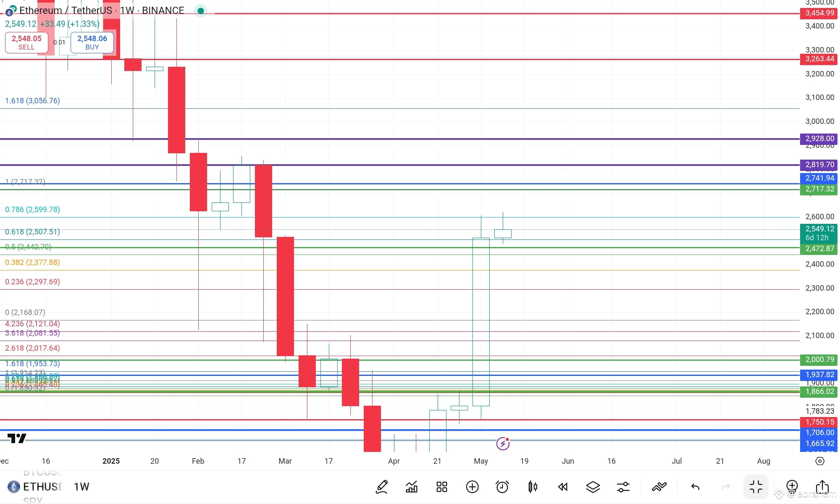Click the time axis settings gear
The width and height of the screenshot is (840, 504).
(820, 461)
